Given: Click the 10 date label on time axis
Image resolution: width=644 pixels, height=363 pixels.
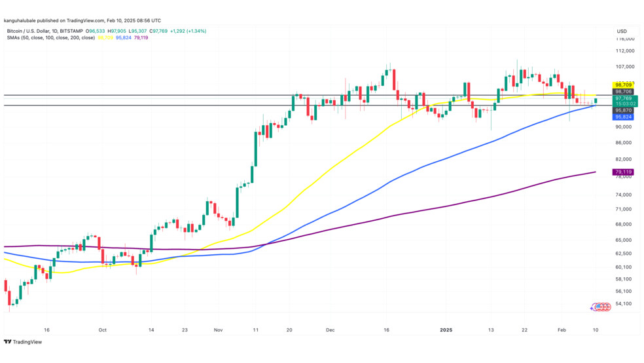Looking at the screenshot, I should coord(596,330).
